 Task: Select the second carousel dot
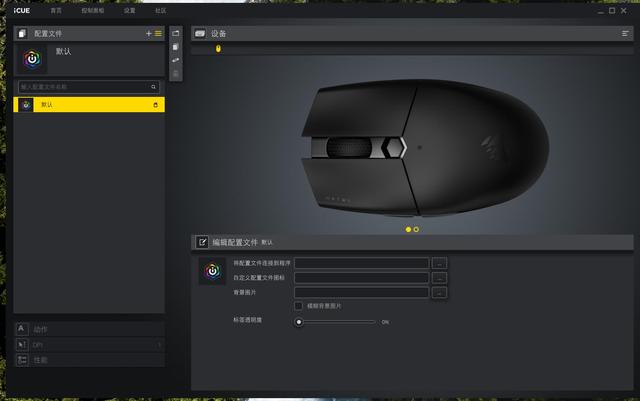click(416, 229)
